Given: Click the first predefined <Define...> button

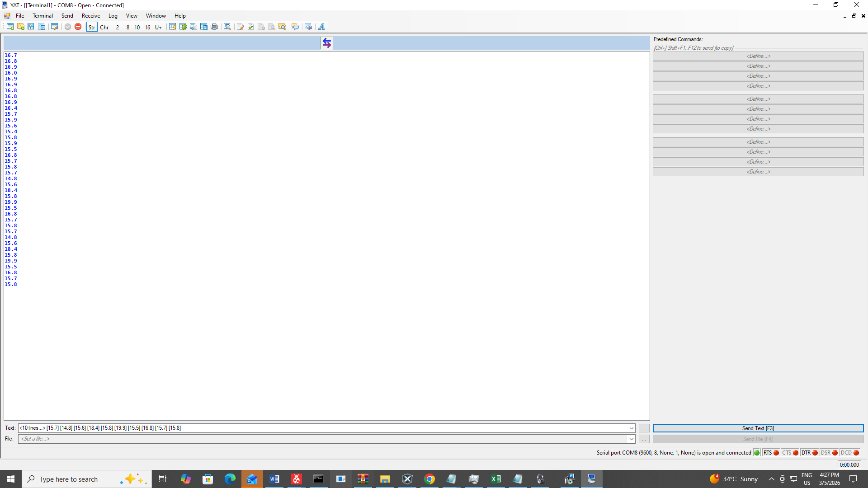Looking at the screenshot, I should 758,56.
